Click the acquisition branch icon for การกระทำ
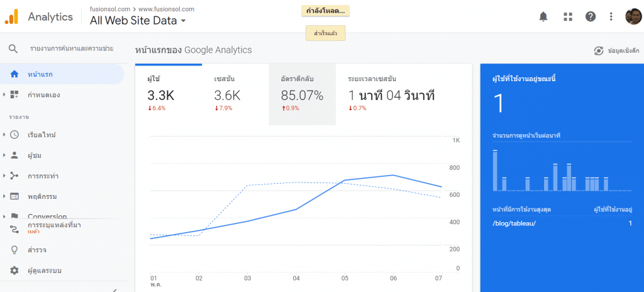644x292 pixels. 14,176
